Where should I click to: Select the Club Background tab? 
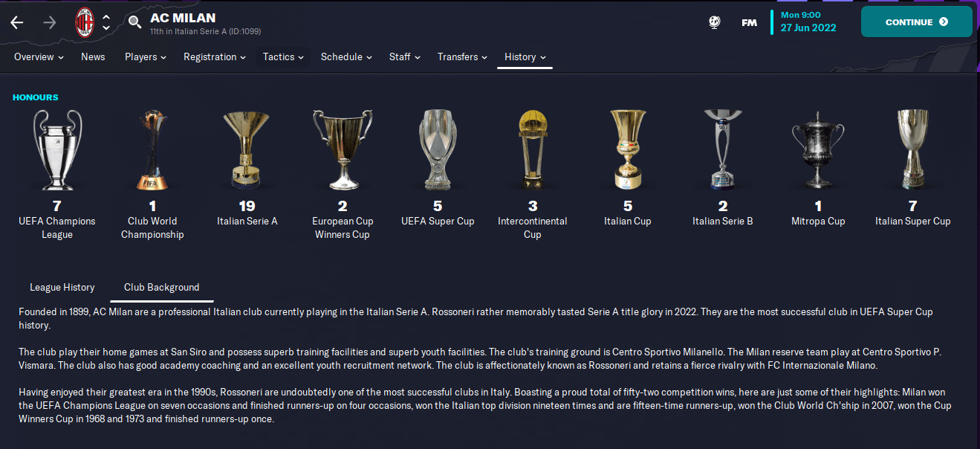coord(162,287)
